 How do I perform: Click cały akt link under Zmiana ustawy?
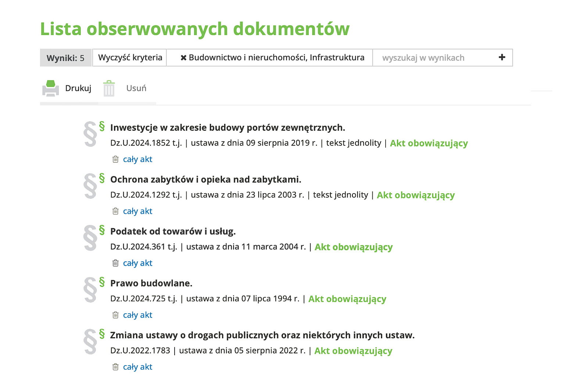[137, 367]
